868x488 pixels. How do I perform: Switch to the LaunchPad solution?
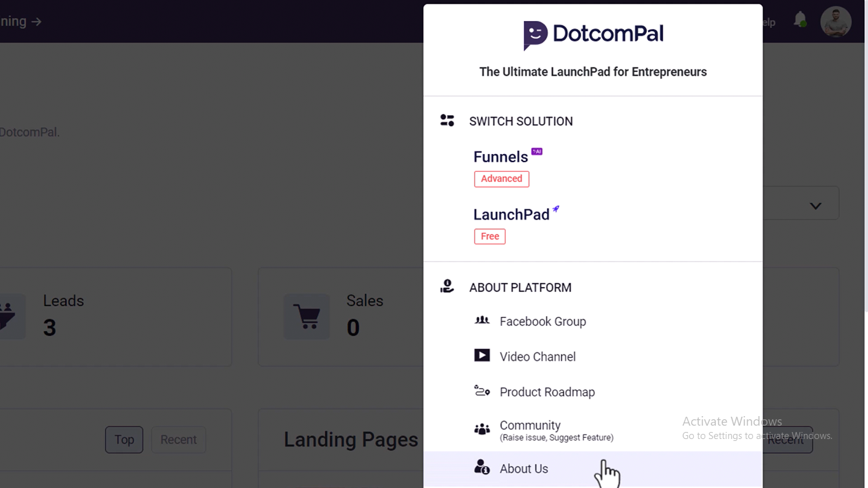(x=511, y=214)
